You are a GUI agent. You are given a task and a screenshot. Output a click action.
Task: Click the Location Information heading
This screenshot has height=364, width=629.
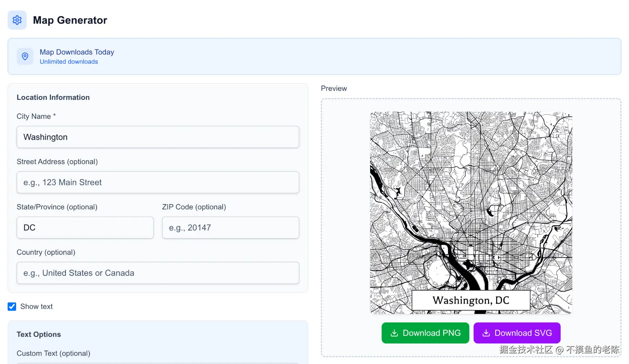pos(53,97)
